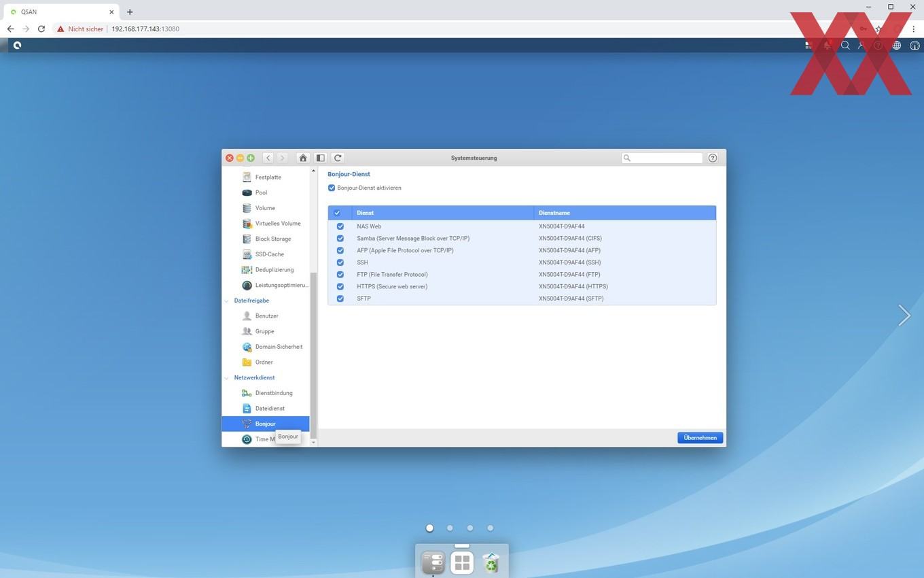The width and height of the screenshot is (924, 578).
Task: Open language globe icon in top bar
Action: [897, 46]
